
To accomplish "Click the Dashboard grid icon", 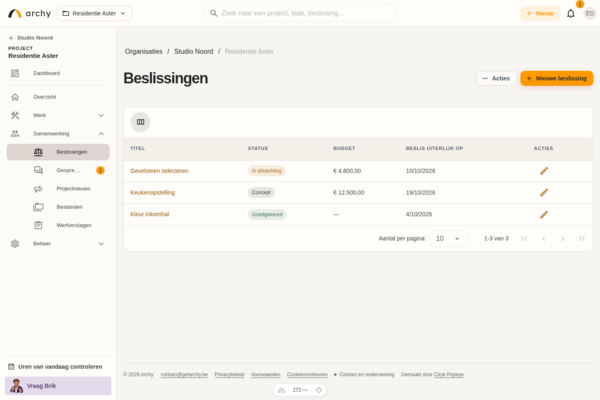I will 15,73.
